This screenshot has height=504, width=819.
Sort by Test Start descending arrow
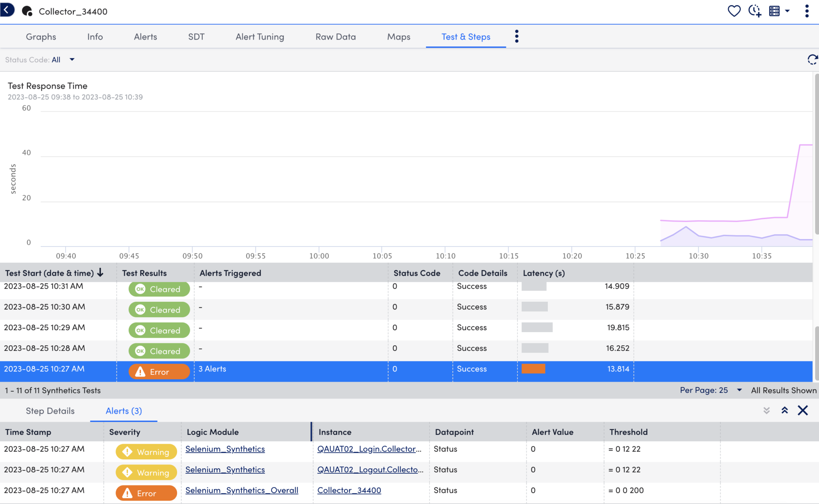click(100, 273)
